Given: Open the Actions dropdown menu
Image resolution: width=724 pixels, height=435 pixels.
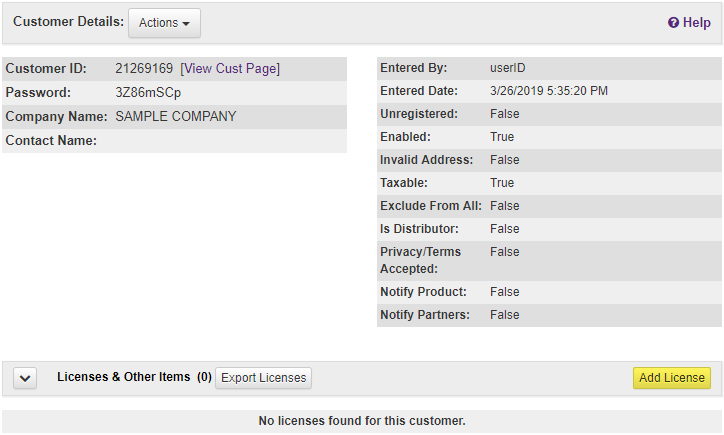Looking at the screenshot, I should point(164,23).
